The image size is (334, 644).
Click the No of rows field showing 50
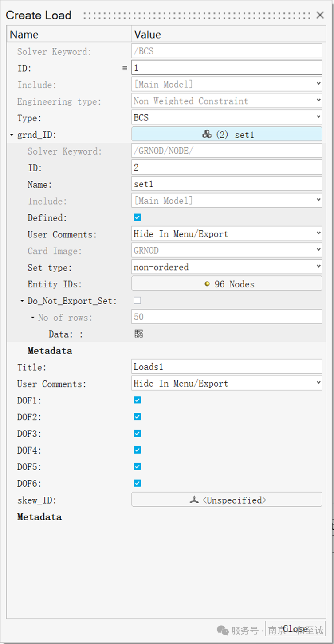coord(227,317)
